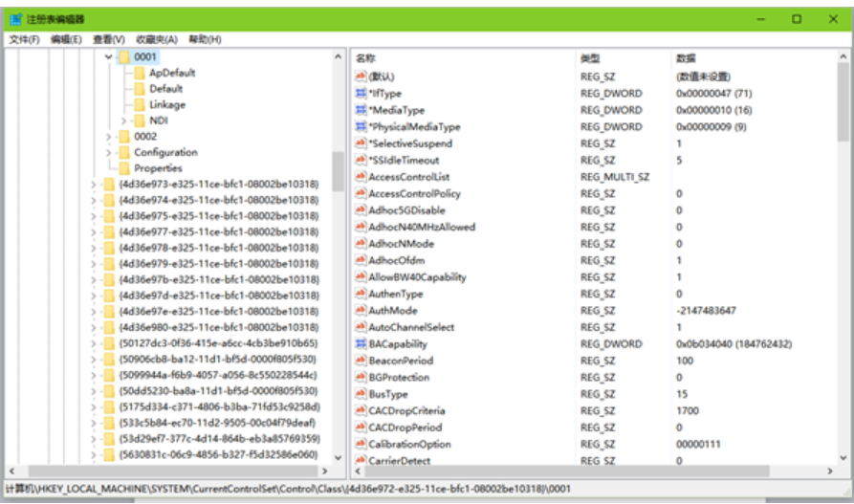Click the (默认) default value icon
This screenshot has width=854, height=504.
361,77
